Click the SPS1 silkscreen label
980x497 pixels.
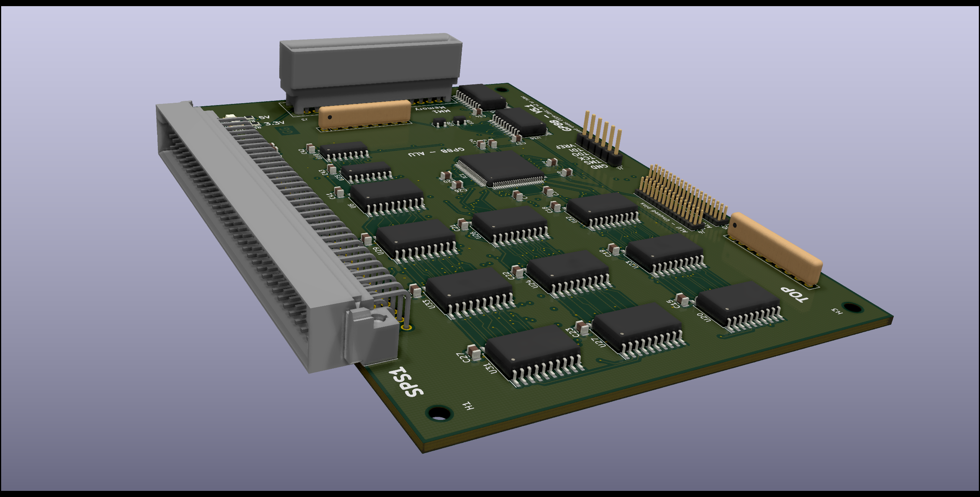[406, 382]
